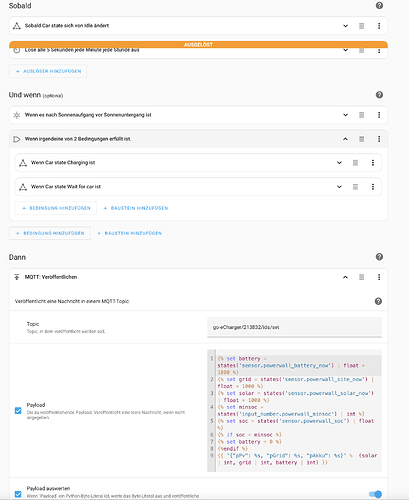Click nested Baustein hinzufügen link
This screenshot has height=500, width=409.
[136, 208]
